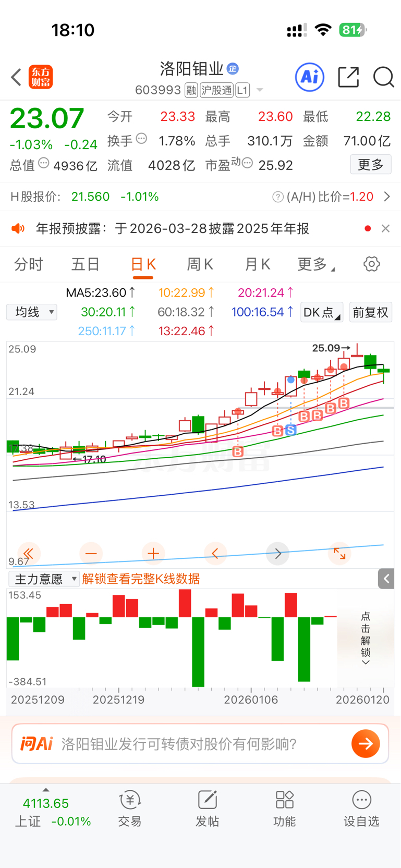Tap the Wi-Fi icon in status bar
The width and height of the screenshot is (401, 868).
coord(323,30)
